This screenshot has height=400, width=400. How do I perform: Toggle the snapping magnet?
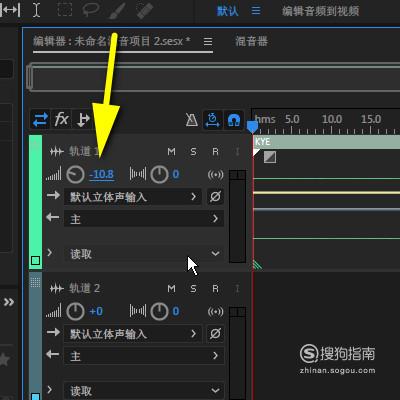point(234,119)
